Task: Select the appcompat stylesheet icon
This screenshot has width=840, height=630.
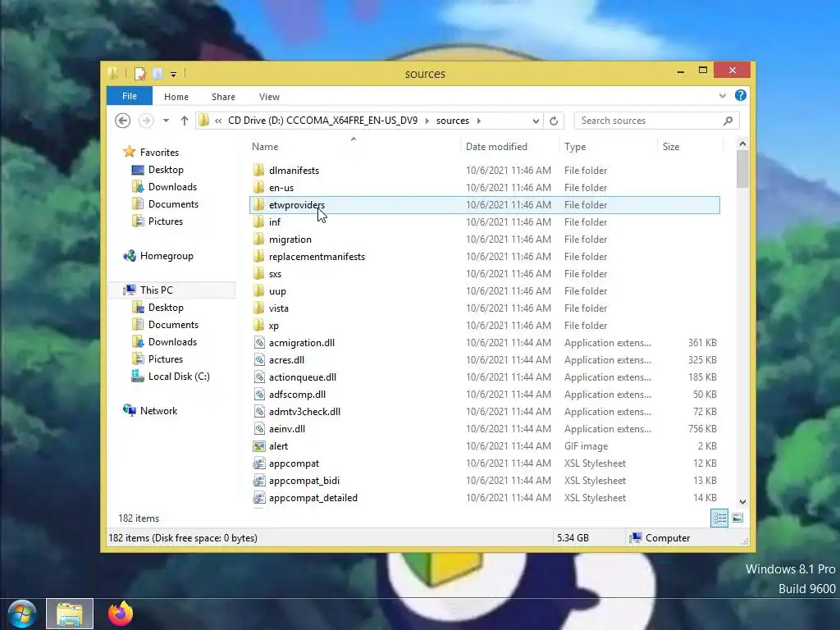Action: pos(259,463)
